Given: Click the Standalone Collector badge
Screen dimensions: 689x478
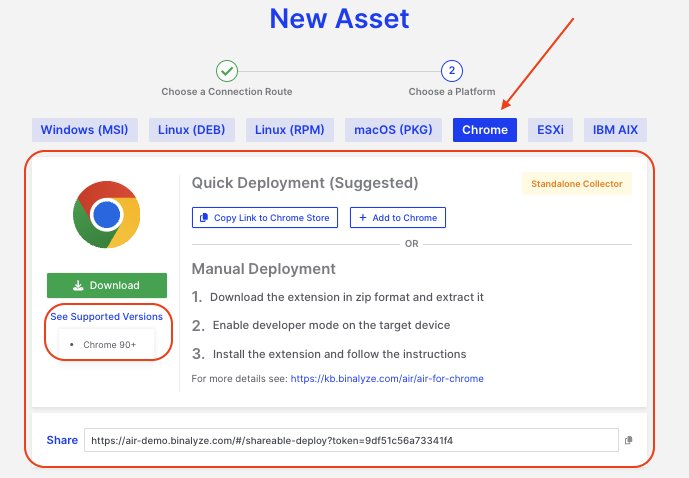Looking at the screenshot, I should [576, 184].
